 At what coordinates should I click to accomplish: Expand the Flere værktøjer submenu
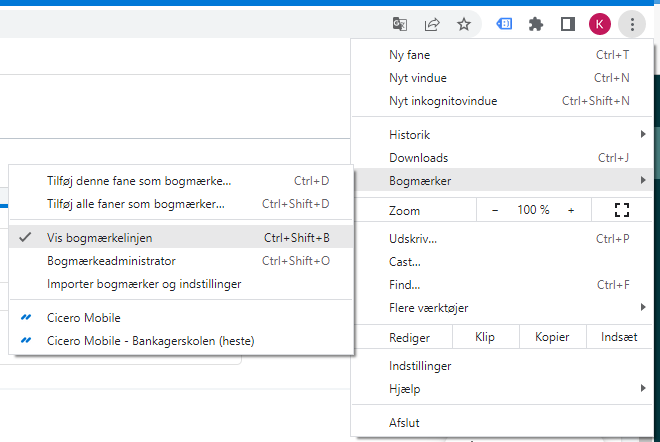click(x=502, y=308)
